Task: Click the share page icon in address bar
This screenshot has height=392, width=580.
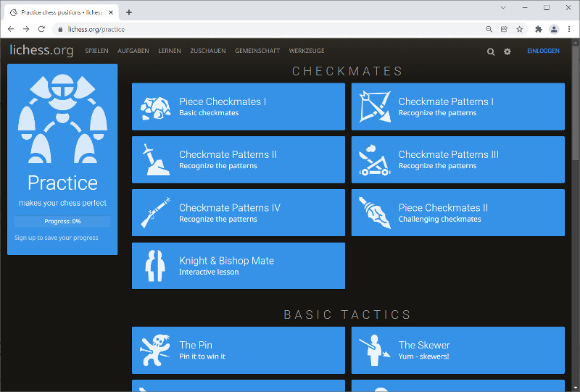Action: (504, 29)
